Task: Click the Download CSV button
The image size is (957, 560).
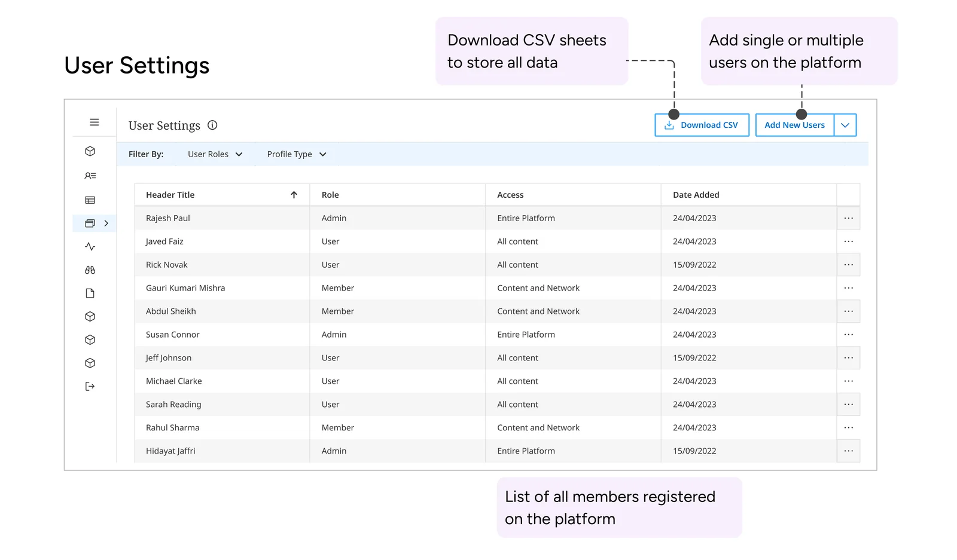Action: click(702, 125)
